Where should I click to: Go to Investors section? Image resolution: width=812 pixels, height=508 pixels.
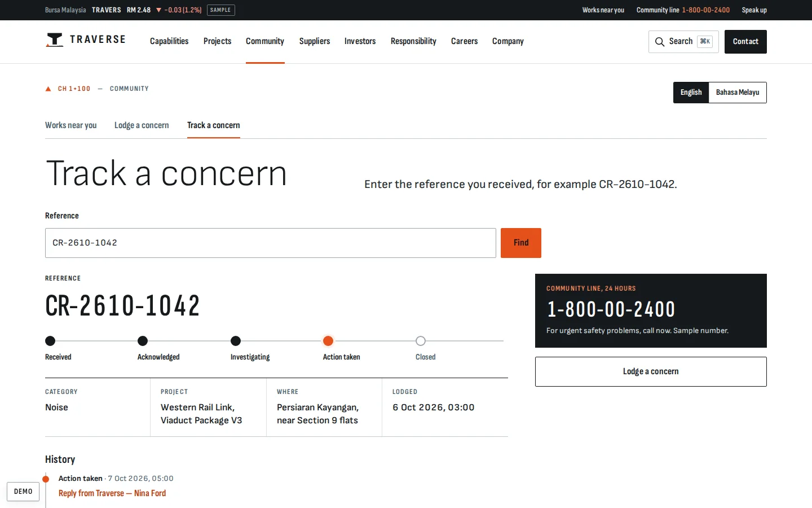[360, 41]
